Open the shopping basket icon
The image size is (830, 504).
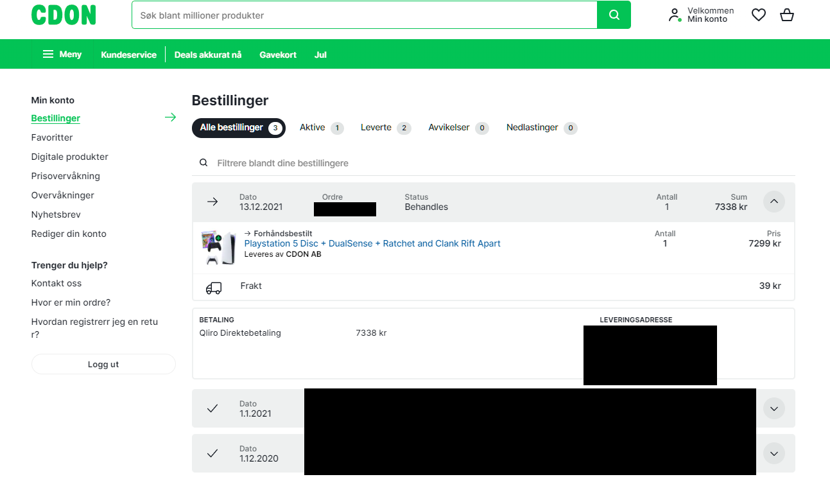click(x=787, y=15)
